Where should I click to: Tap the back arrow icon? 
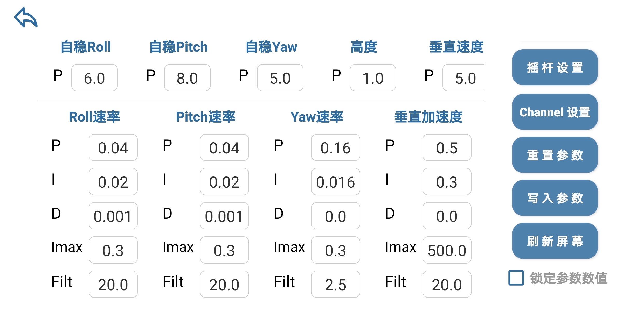(26, 17)
